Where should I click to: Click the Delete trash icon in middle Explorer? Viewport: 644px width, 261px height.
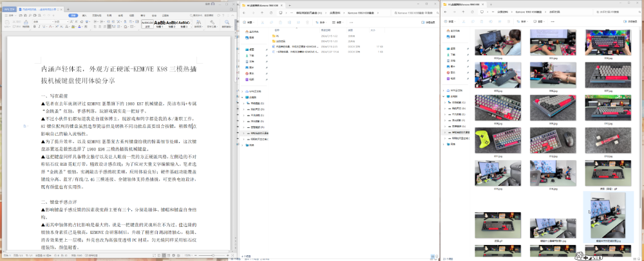click(x=307, y=22)
